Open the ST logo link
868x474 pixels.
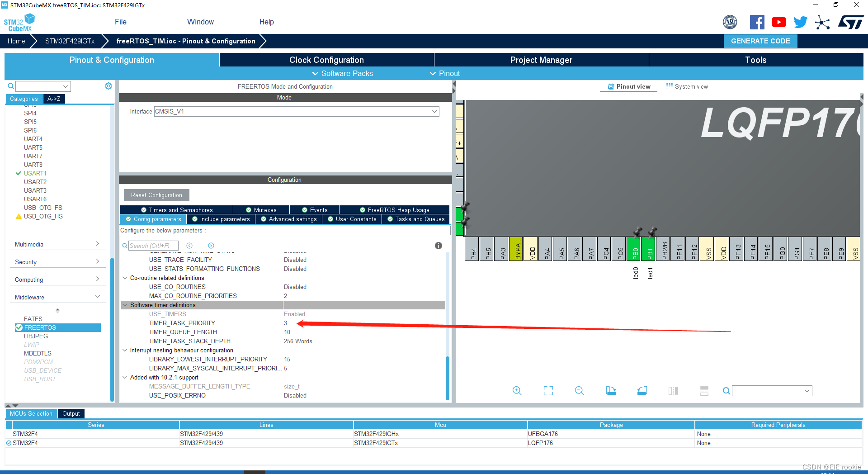click(850, 22)
